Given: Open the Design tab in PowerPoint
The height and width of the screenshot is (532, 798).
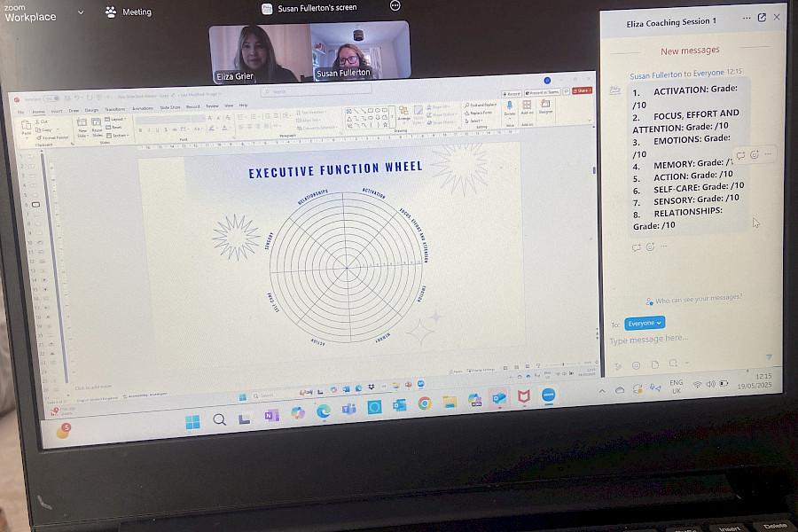Looking at the screenshot, I should [x=91, y=110].
